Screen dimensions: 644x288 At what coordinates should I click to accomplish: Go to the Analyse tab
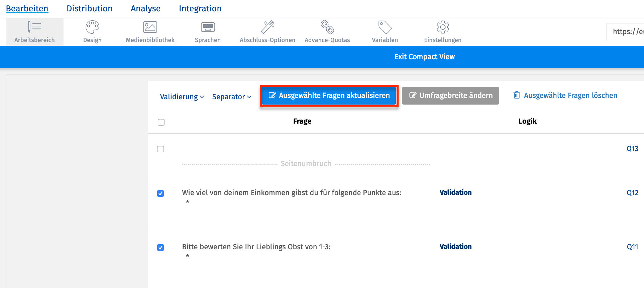click(x=145, y=9)
